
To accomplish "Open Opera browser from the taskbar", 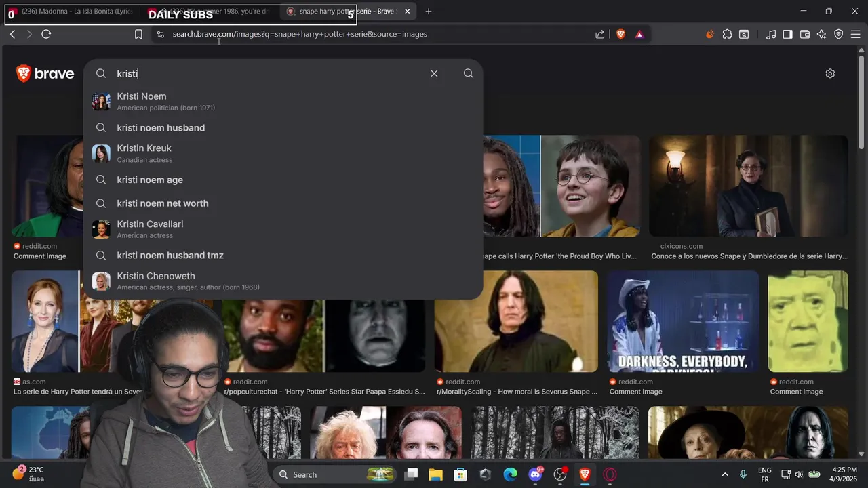I will tap(610, 474).
